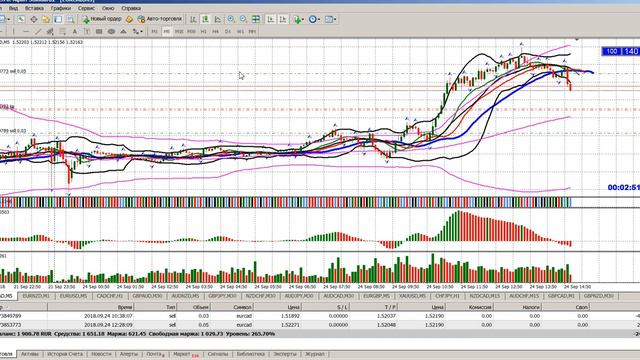The image size is (640, 360).
Task: Open the indicators list dropdown
Action: (x=299, y=19)
